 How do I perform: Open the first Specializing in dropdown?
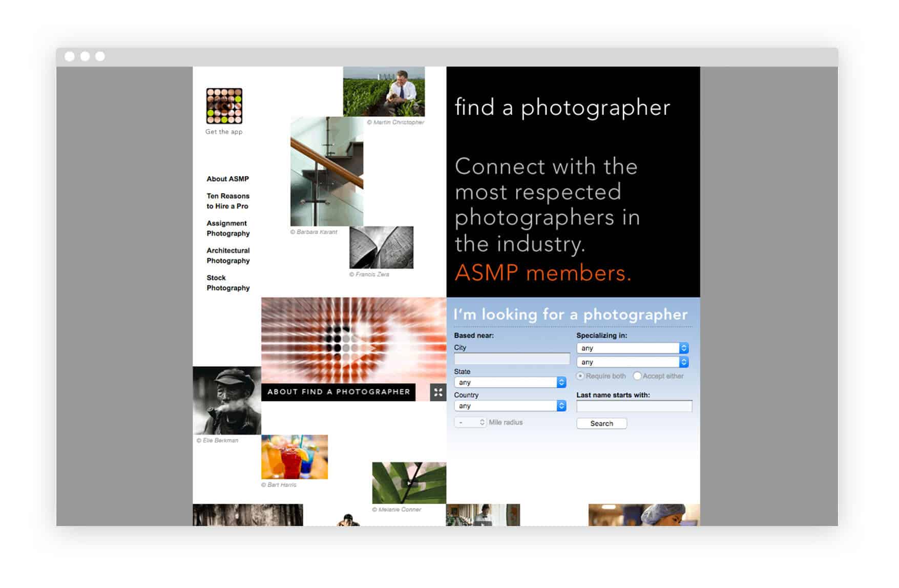point(632,348)
